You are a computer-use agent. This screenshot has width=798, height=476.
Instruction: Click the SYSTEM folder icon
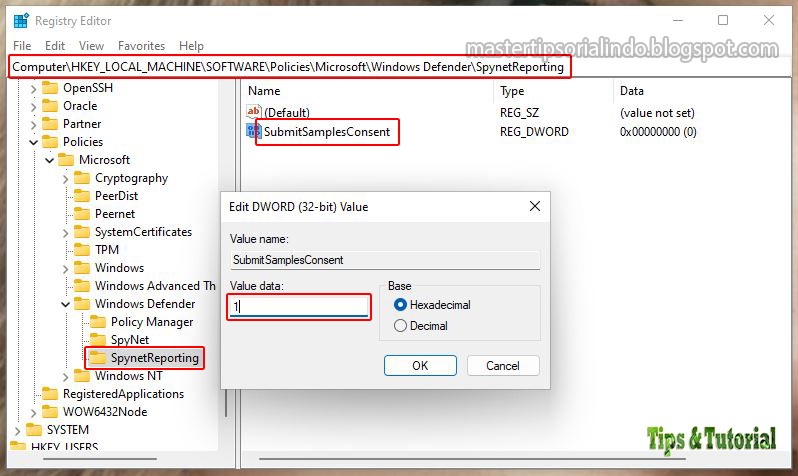(34, 430)
